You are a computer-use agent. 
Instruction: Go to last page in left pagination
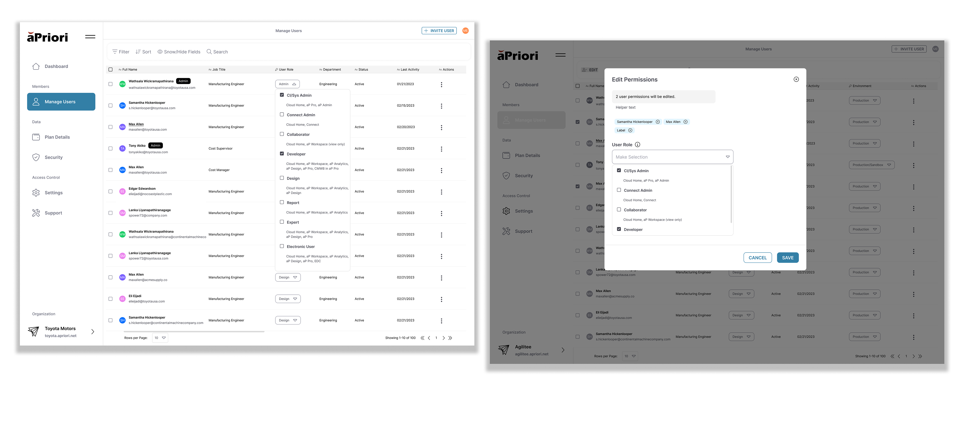(x=450, y=338)
